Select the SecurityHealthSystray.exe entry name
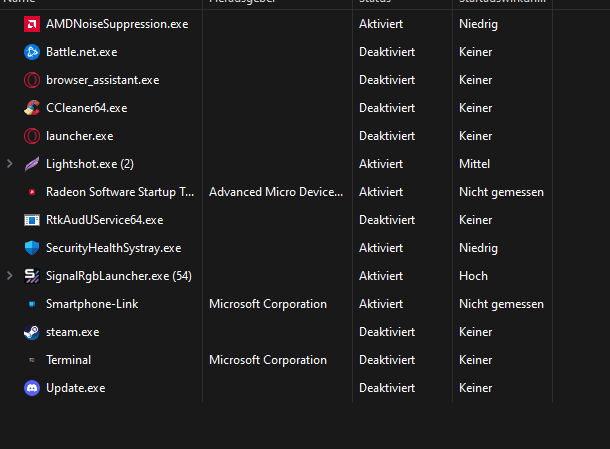The width and height of the screenshot is (610, 449). pyautogui.click(x=114, y=248)
